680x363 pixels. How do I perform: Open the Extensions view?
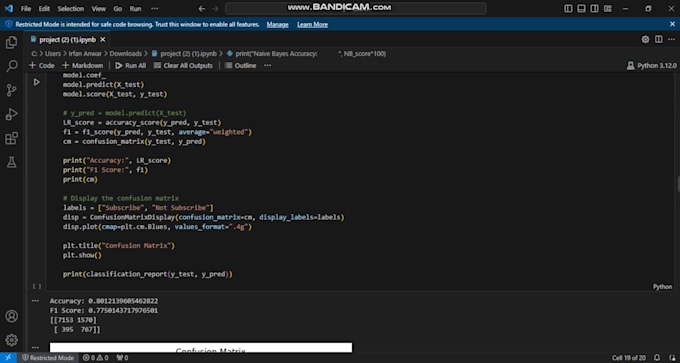11,138
